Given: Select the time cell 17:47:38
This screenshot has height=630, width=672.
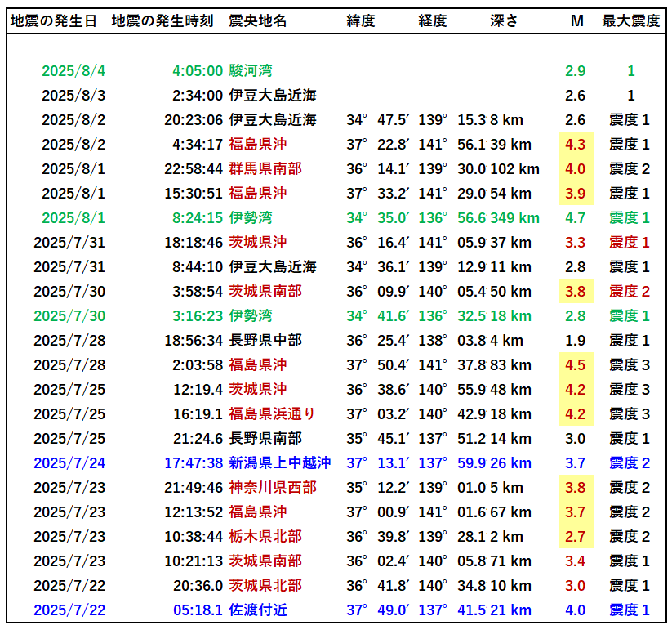Looking at the screenshot, I should click(x=194, y=463).
